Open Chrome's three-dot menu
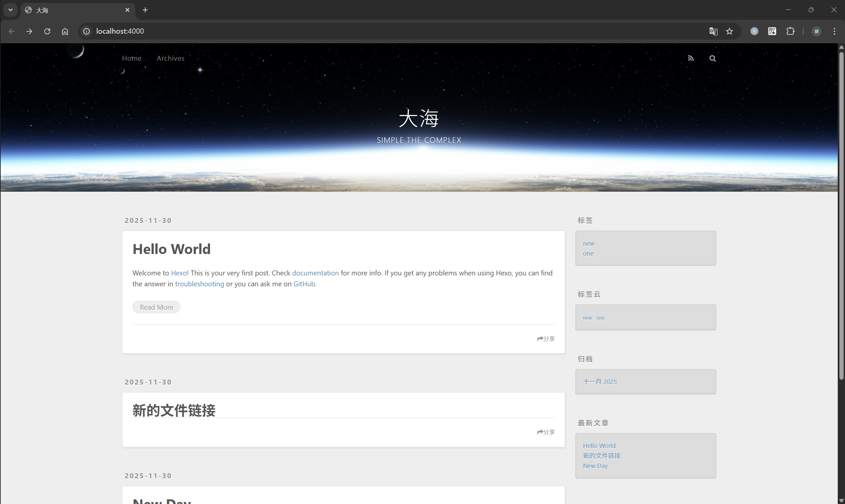Screen dimensions: 845x504 [834, 31]
